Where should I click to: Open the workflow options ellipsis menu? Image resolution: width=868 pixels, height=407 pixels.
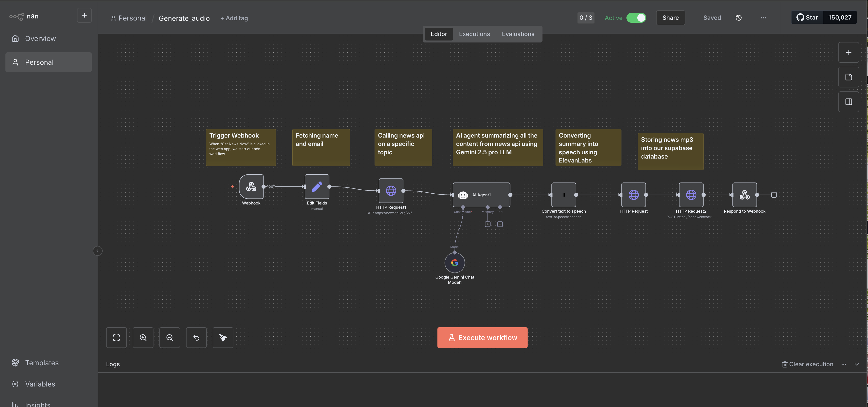(763, 18)
